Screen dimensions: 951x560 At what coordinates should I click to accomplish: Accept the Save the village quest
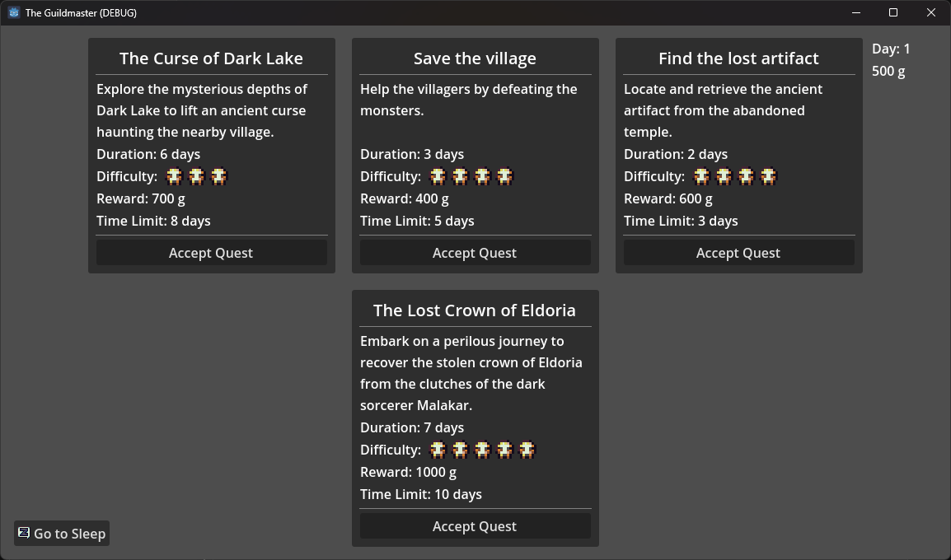(x=475, y=253)
